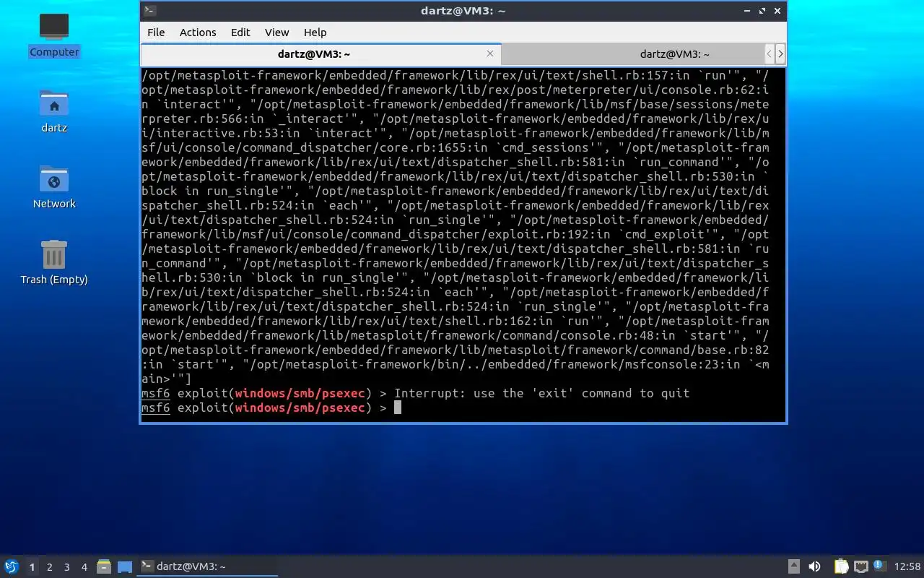Open the Lubuntu application menu
The image size is (924, 578).
point(11,566)
